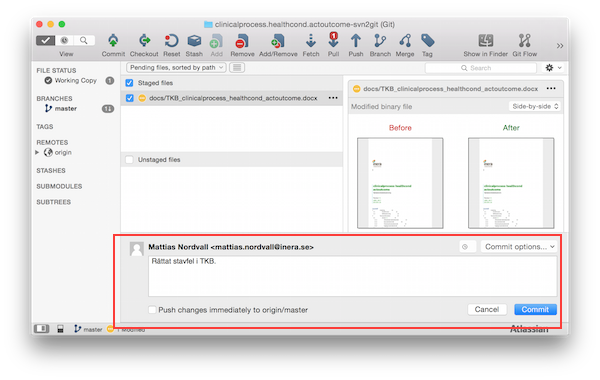Uncheck the staged docx file checkbox
Image resolution: width=600 pixels, height=380 pixels.
(x=129, y=98)
